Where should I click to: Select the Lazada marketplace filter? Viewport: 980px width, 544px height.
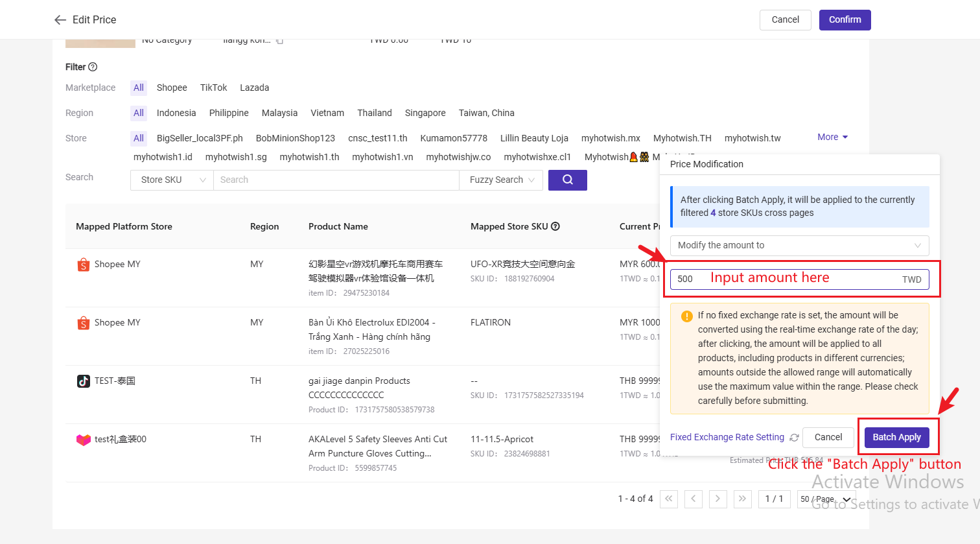click(x=254, y=87)
